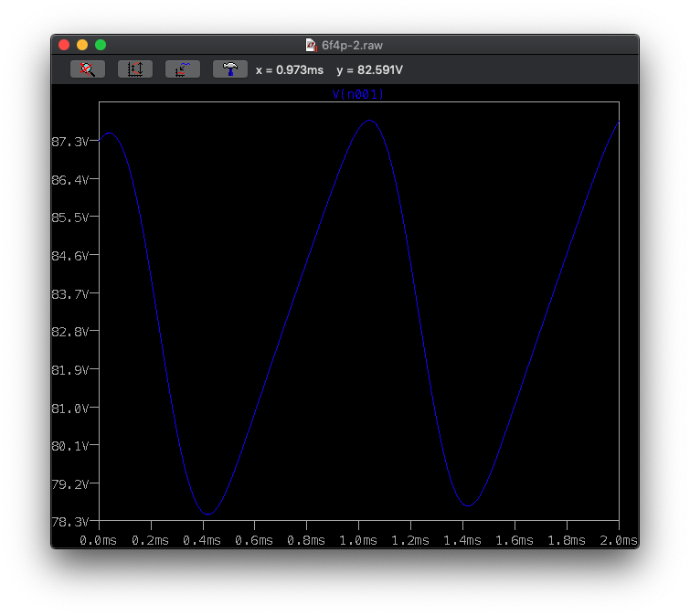Viewport: 690px width, 616px height.
Task: Click the 1.0ms time axis label
Action: point(359,540)
